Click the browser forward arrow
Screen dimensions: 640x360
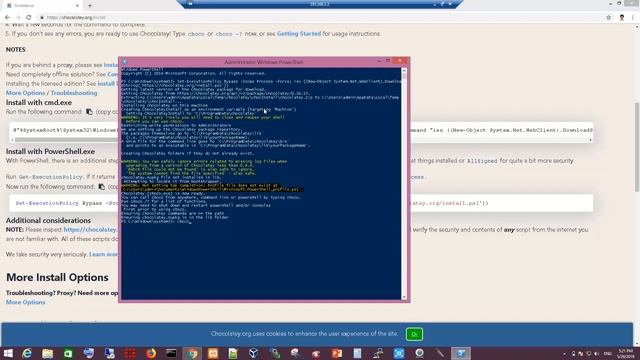[18, 18]
